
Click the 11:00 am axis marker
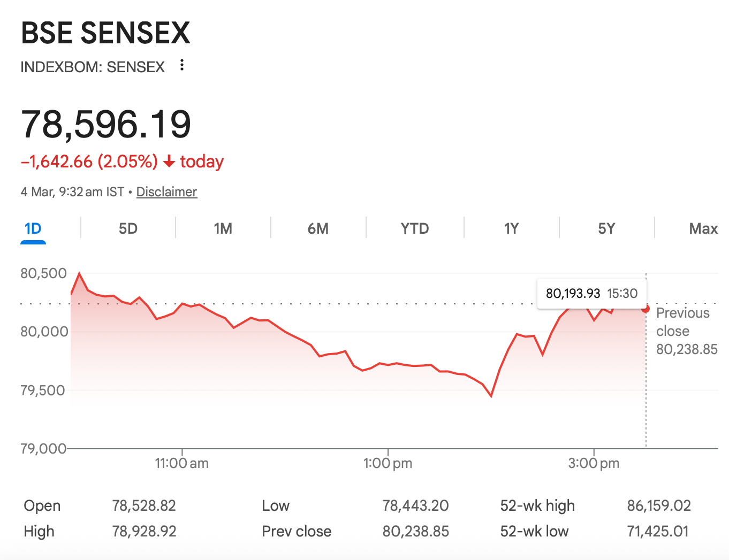pos(182,463)
